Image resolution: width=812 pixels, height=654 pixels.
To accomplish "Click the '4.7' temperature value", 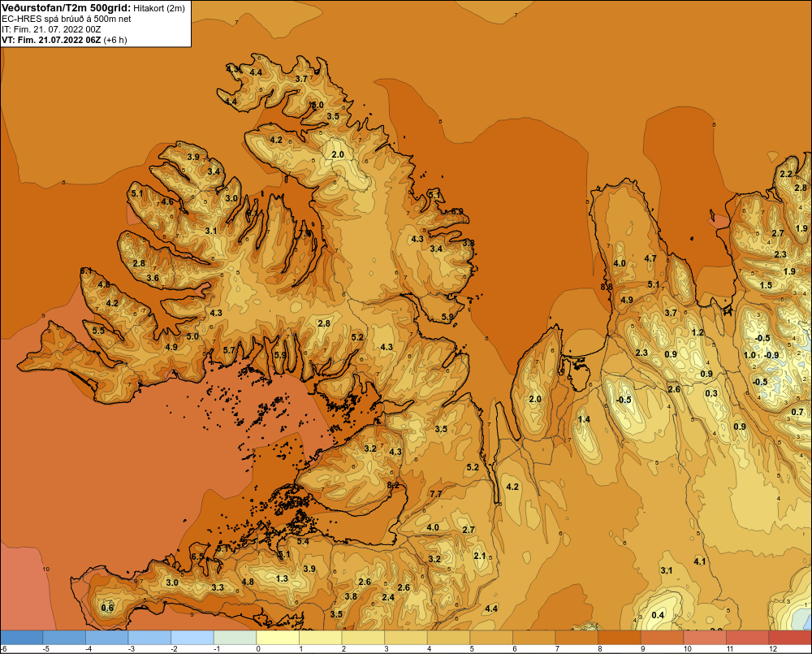I will (650, 258).
